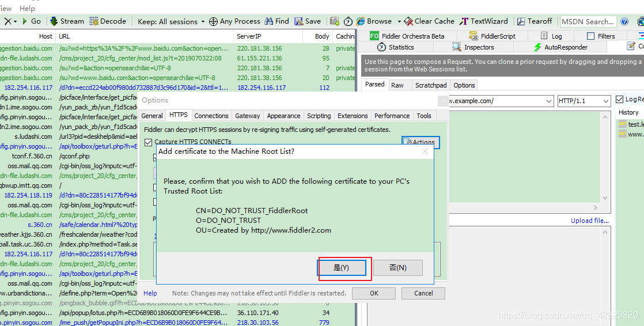Open the Scripting tab in Options dialog
Screen dimensions: 644x326
(x=319, y=116)
